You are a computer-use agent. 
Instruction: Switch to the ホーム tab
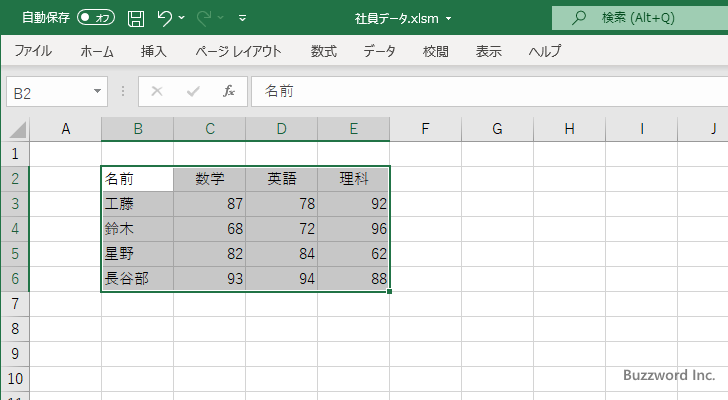pyautogui.click(x=97, y=51)
